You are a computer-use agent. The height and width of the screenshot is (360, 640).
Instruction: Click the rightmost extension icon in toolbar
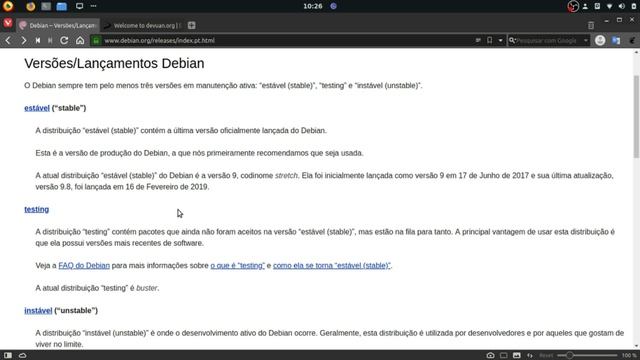(632, 40)
